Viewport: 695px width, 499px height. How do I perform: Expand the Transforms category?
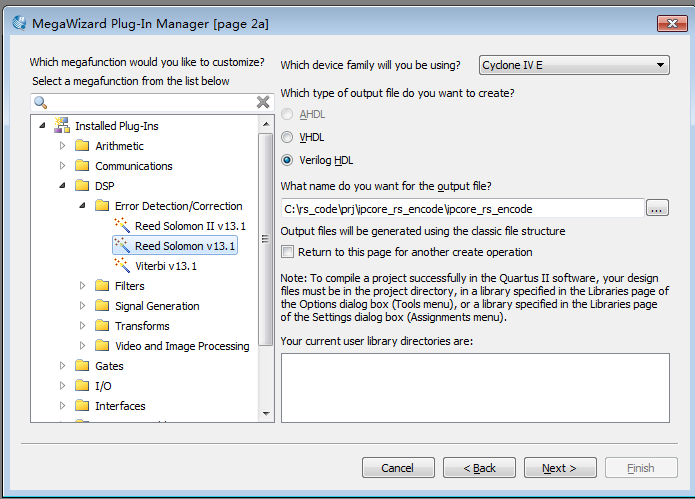82,325
